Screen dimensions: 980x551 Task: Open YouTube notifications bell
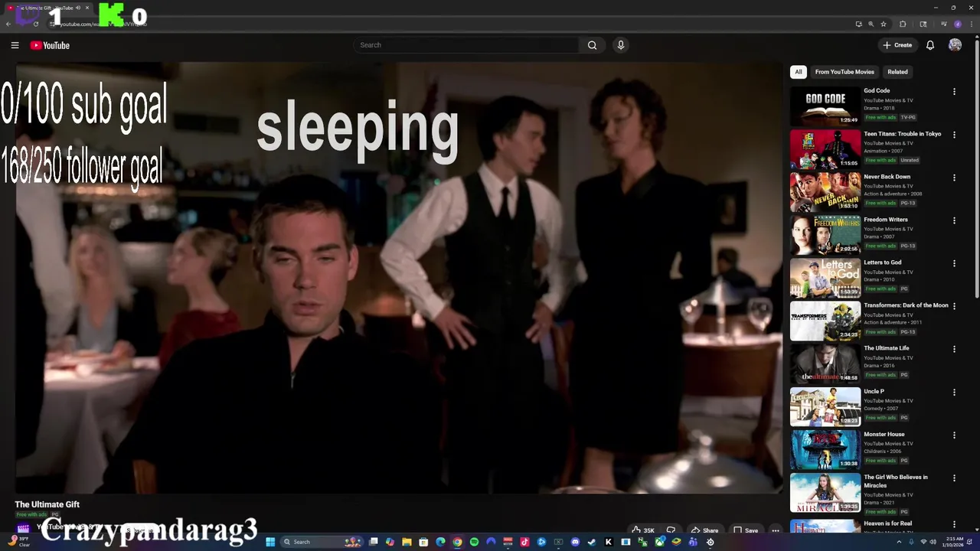[930, 45]
